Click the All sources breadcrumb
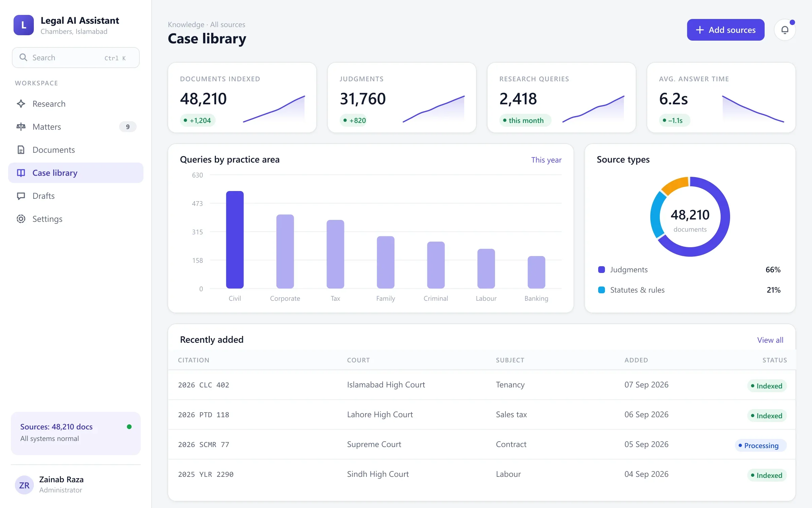 pos(228,24)
